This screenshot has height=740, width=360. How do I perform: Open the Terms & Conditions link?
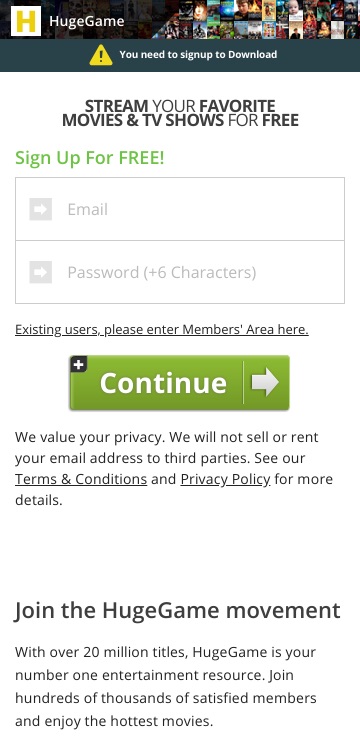pyautogui.click(x=81, y=479)
